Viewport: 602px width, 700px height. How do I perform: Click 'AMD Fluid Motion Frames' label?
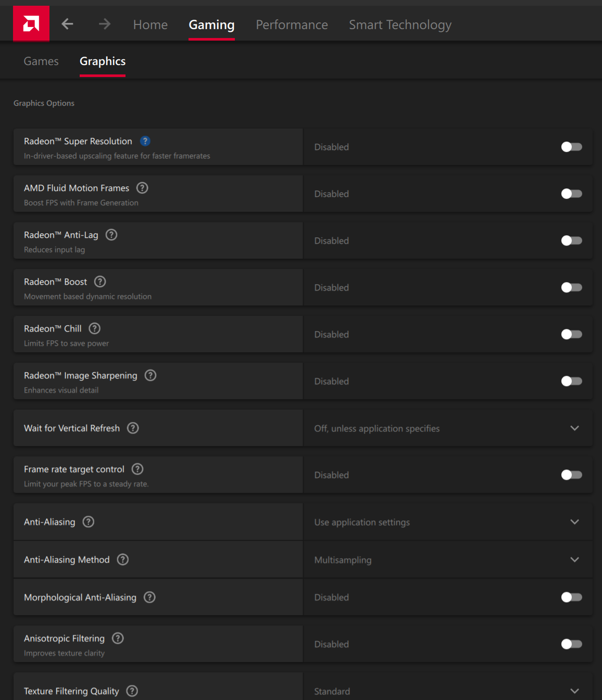point(77,188)
